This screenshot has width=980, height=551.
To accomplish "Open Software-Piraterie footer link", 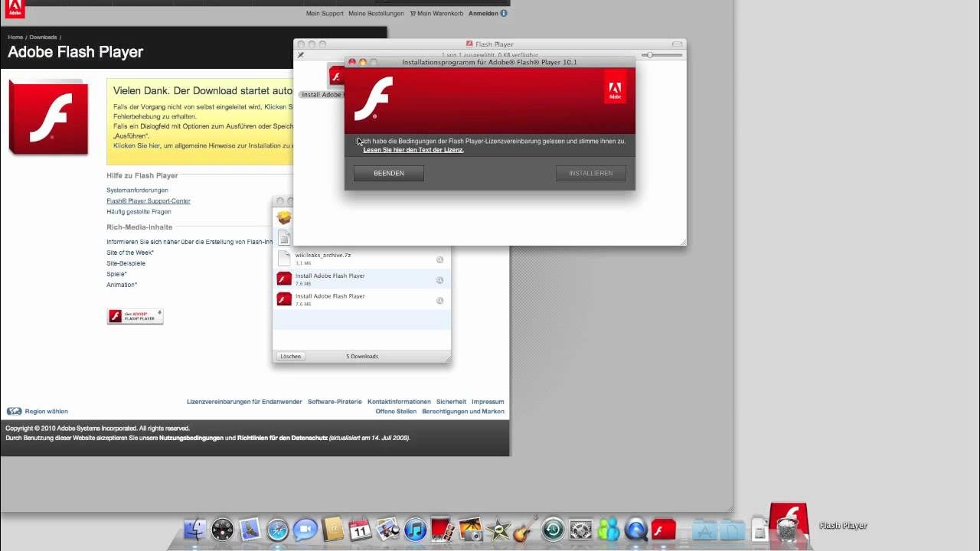I will (x=335, y=402).
